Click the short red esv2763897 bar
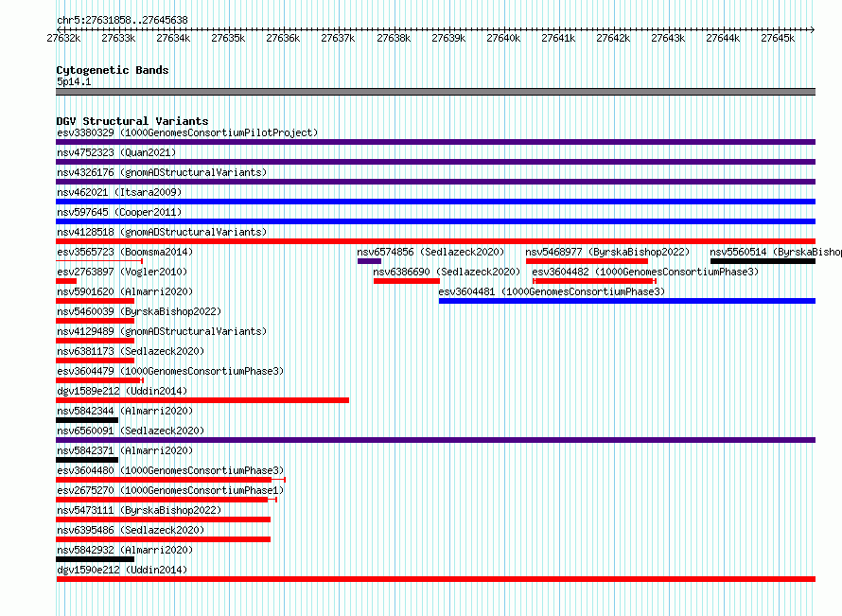The image size is (842, 616). pos(66,281)
